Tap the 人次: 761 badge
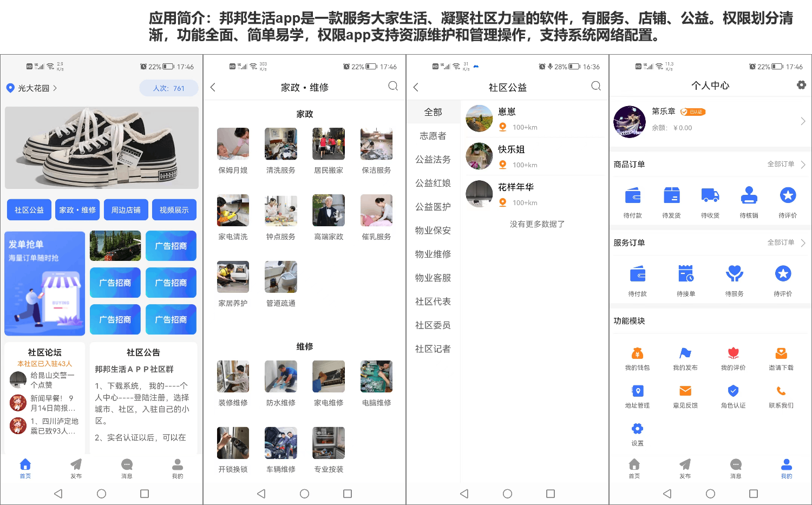This screenshot has height=505, width=812. 169,88
